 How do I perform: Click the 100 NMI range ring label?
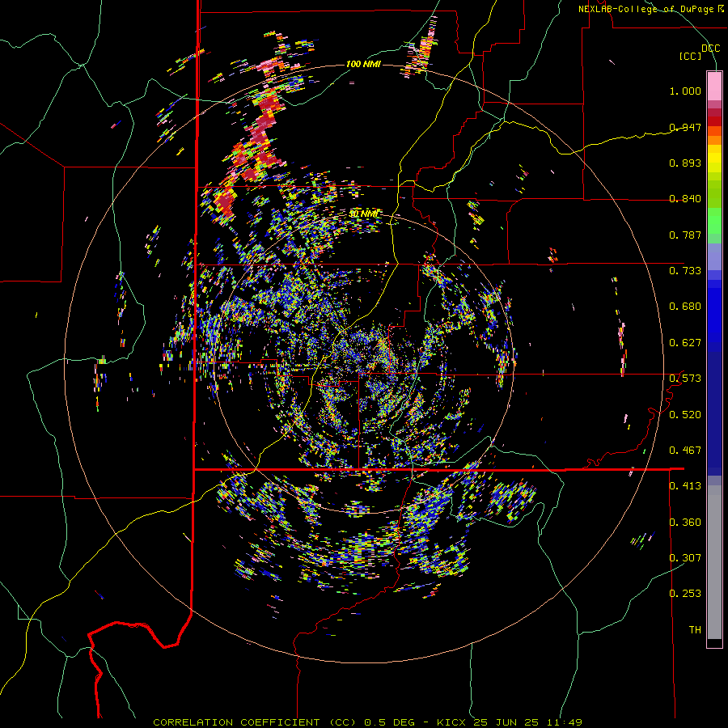point(363,64)
